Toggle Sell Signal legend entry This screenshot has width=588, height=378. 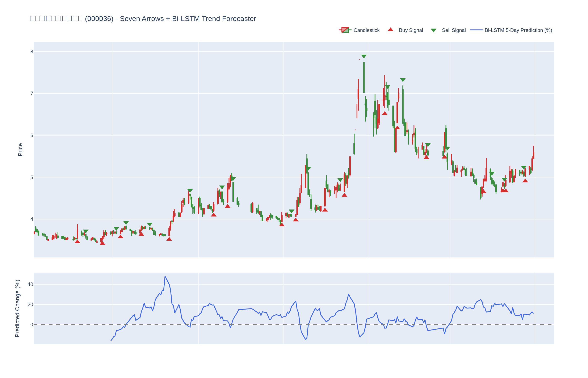point(448,30)
